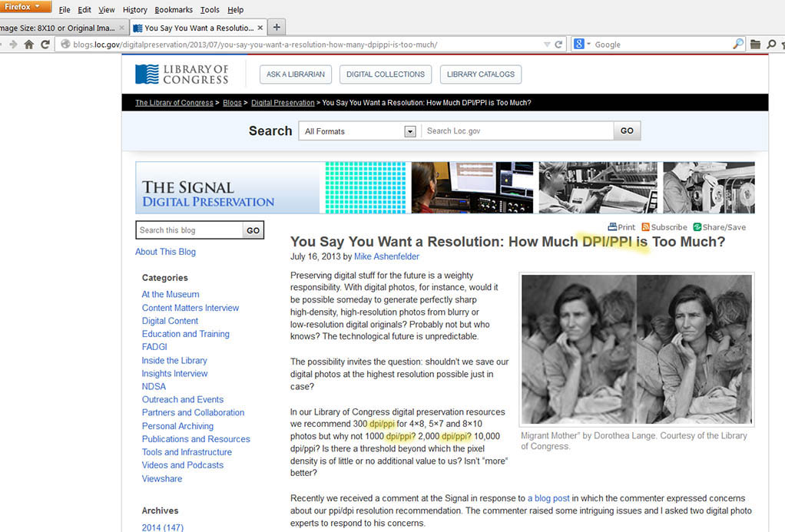Close the 'You Say You Want a Resolutio...' tab
Screen dimensions: 785x532
pos(260,28)
